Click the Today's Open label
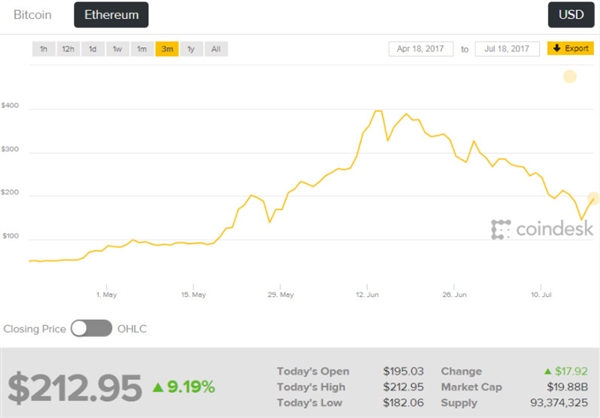 click(313, 371)
